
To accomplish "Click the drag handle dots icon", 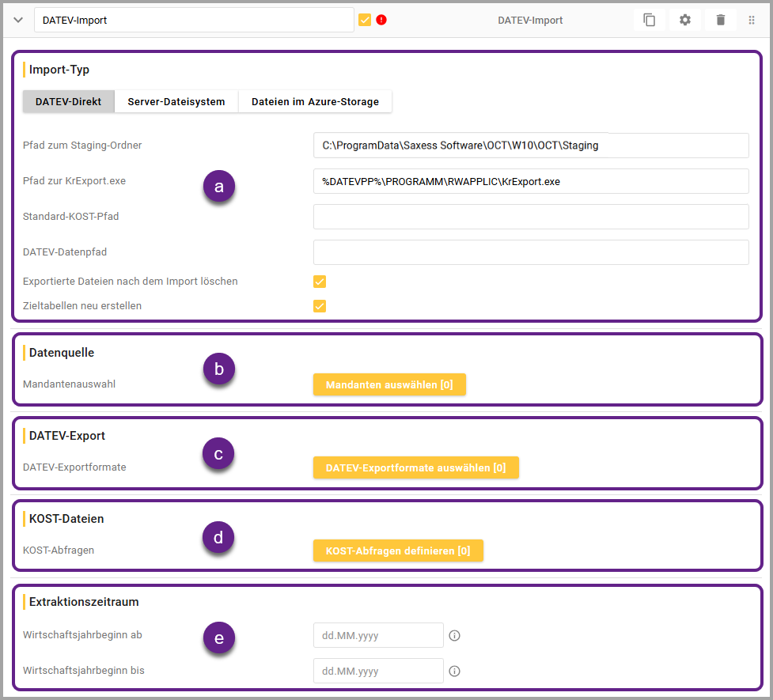I will [752, 20].
